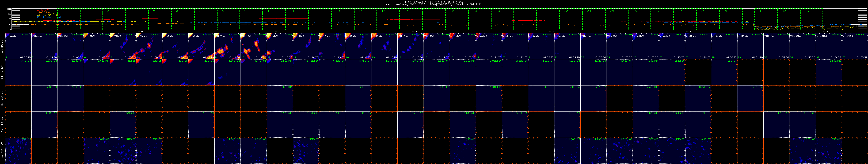Select time interval box 30 on light curve

731,19
